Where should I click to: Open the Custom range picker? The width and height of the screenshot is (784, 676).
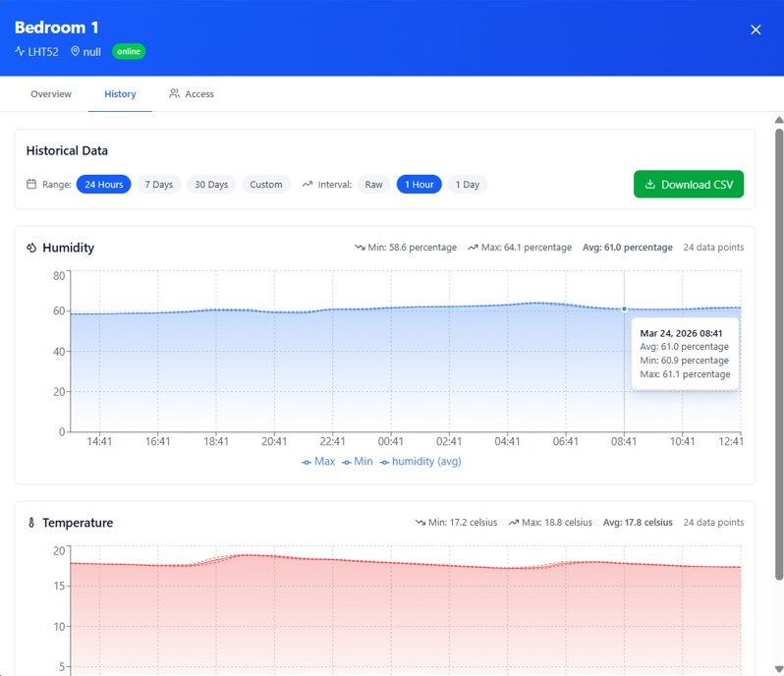[266, 184]
